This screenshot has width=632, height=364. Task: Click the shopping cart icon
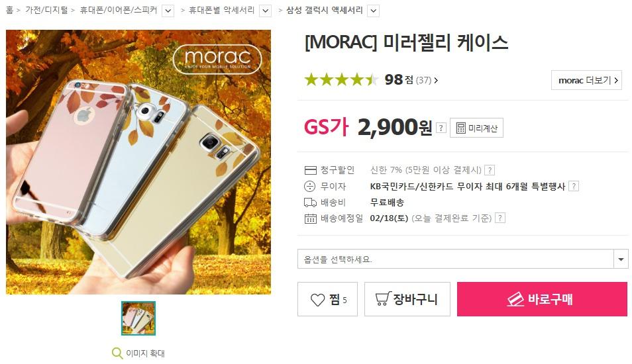click(x=383, y=298)
